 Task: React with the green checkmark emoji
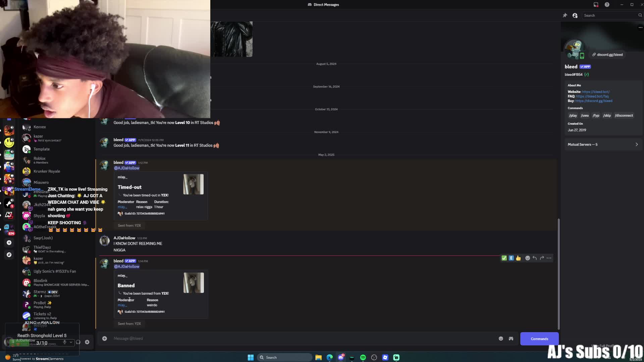coord(504,258)
